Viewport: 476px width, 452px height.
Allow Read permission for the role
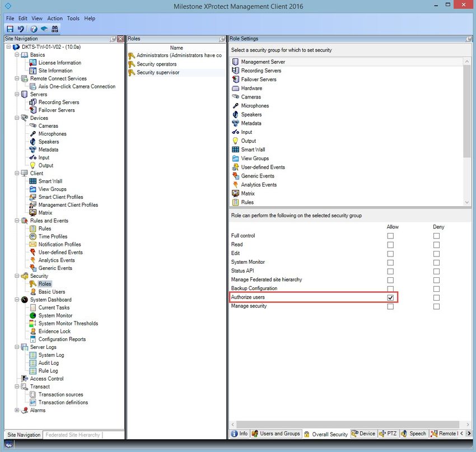(390, 245)
